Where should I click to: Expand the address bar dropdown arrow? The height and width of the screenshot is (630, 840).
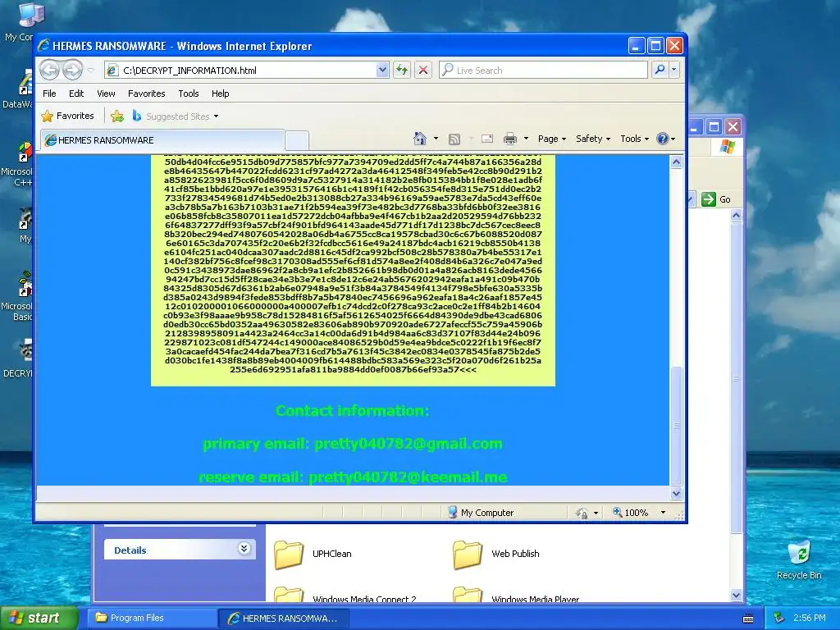pos(382,71)
